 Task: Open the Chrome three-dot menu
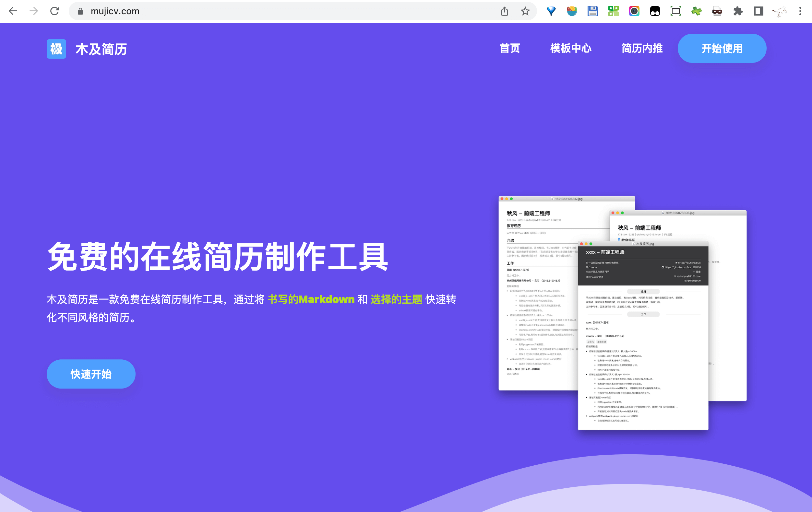click(x=800, y=11)
